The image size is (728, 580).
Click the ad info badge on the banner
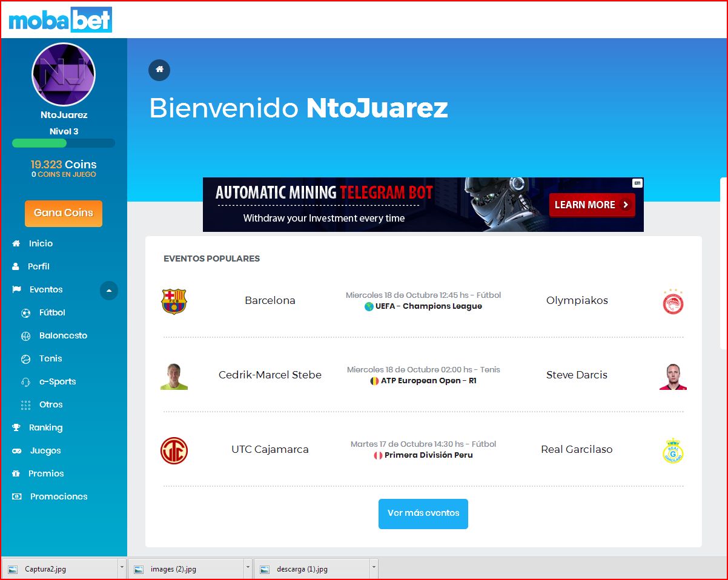(637, 183)
